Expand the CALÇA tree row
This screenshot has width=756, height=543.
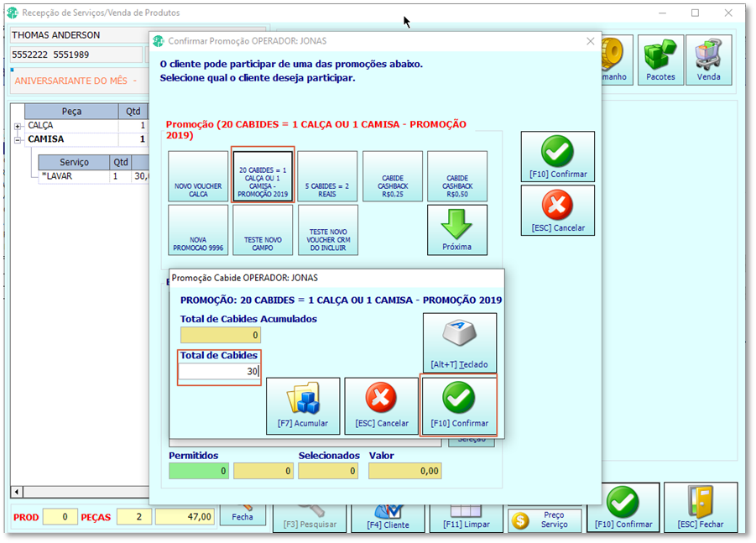[x=18, y=127]
